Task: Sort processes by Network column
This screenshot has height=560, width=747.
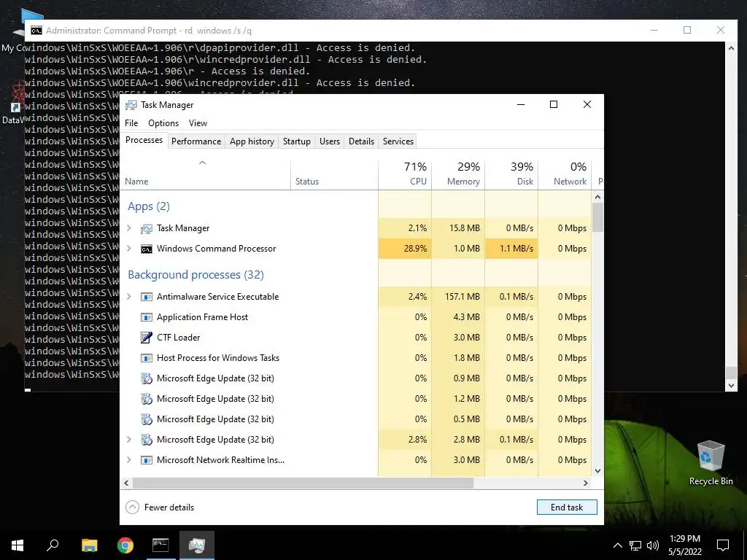Action: coord(565,175)
